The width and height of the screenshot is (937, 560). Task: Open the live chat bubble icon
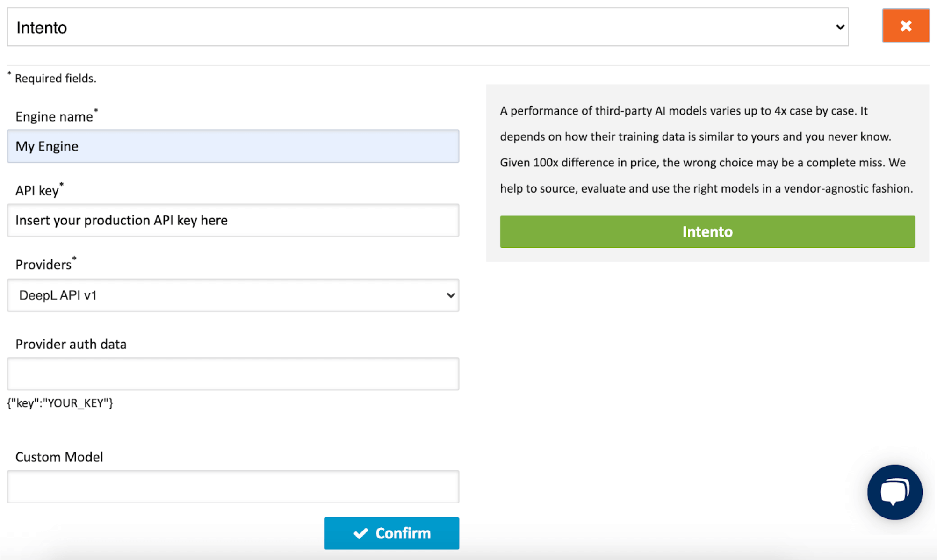[x=894, y=492]
